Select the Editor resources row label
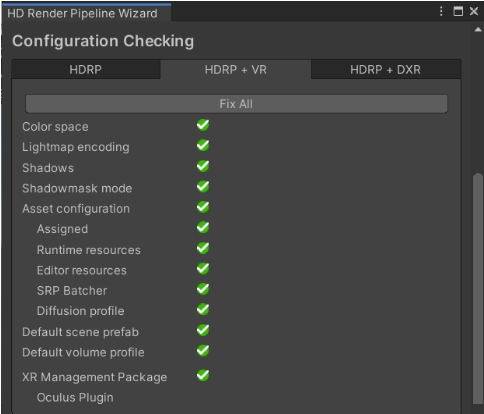The width and height of the screenshot is (484, 414). pyautogui.click(x=82, y=270)
